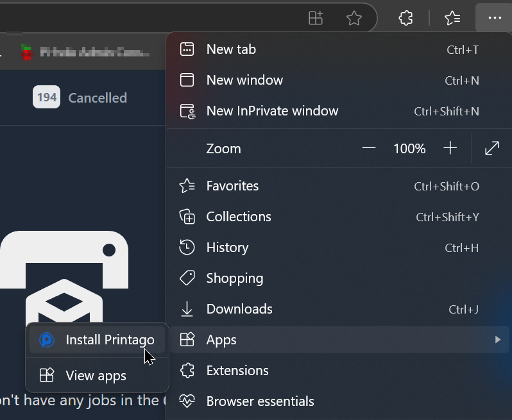Screen dimensions: 512x420
Task: Click the zoom out minus button
Action: 368,149
